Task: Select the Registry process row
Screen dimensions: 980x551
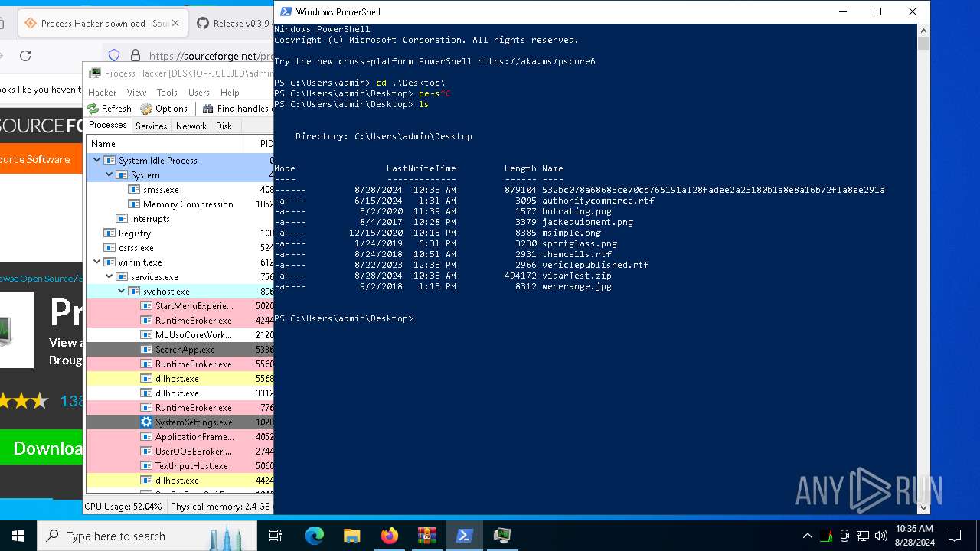Action: 180,233
